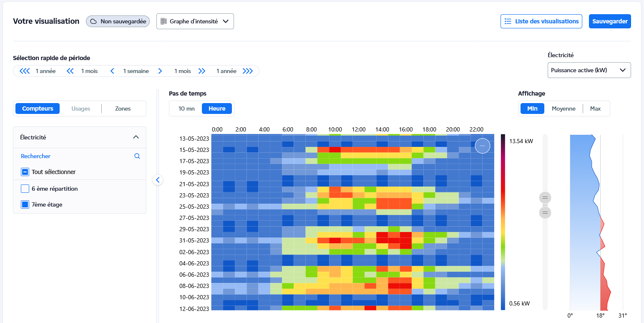Toggle the Tout sélectionner checkbox

click(x=25, y=172)
